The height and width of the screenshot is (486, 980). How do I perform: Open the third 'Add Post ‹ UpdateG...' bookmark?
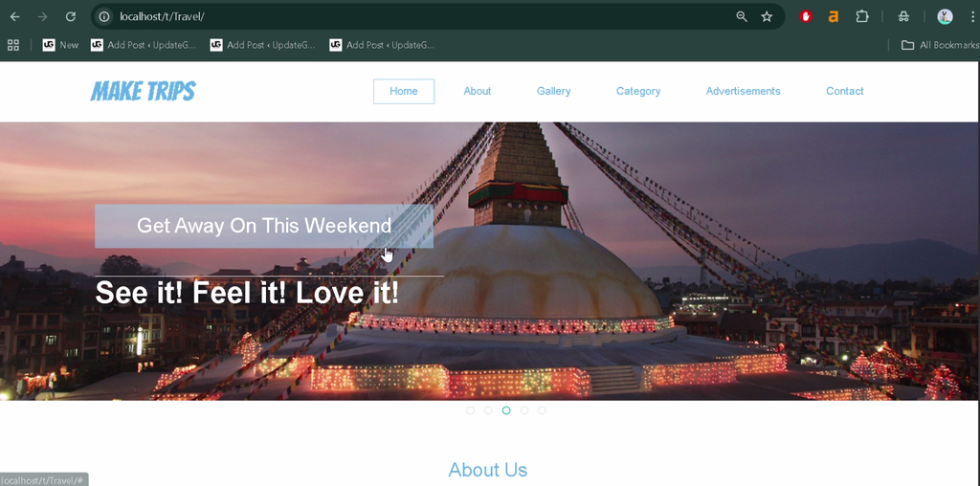pyautogui.click(x=382, y=45)
